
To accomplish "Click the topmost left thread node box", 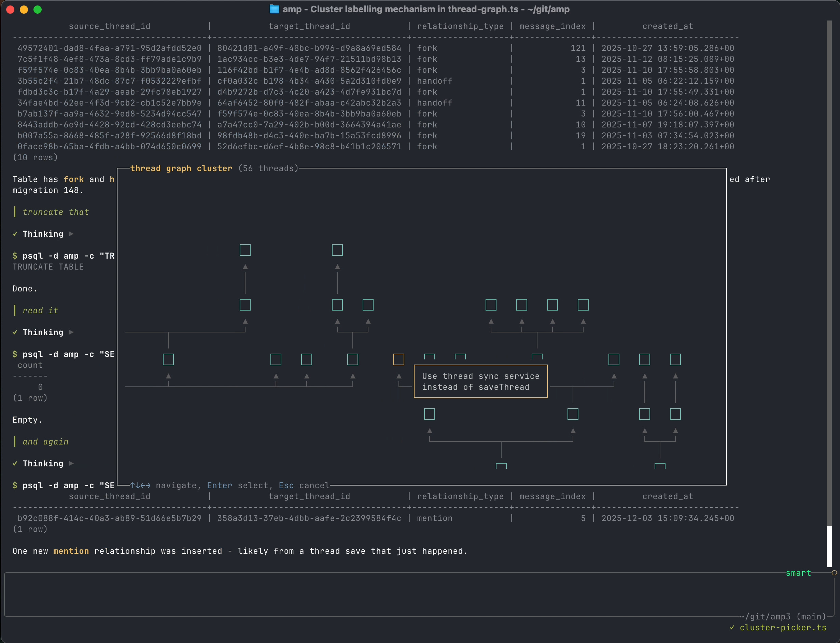I will click(245, 250).
